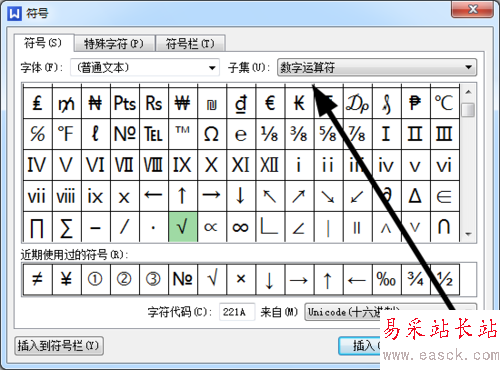Pick multiplication × from recent symbols
The width and height of the screenshot is (500, 370).
click(241, 279)
